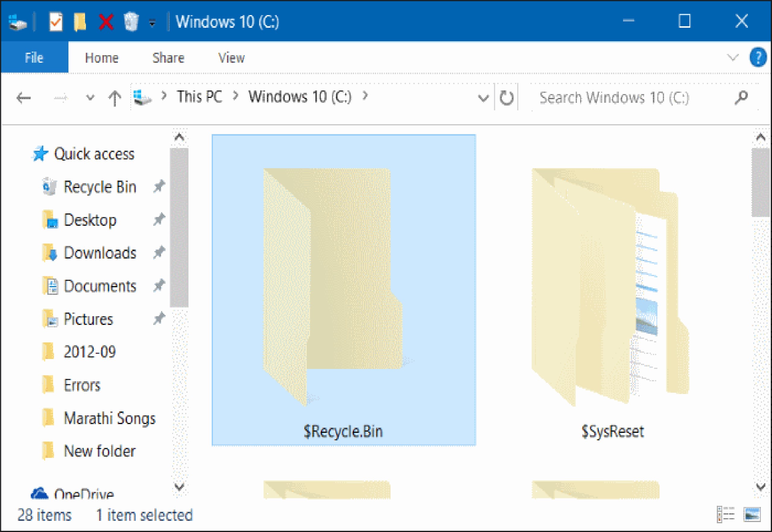Click the New Folder icon in Quick Access Toolbar
Viewport: 772px width, 532px height.
(x=79, y=22)
